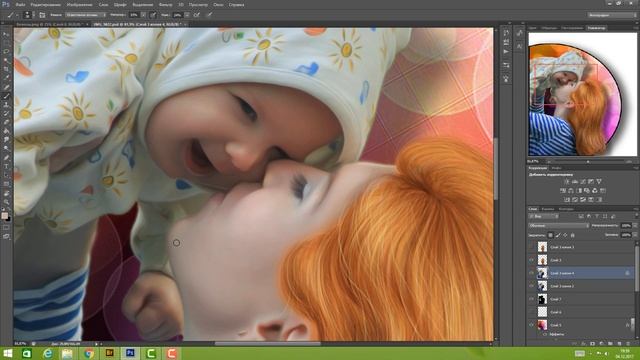Toggle visibility of Слой 7 layer
The image size is (640, 360).
pyautogui.click(x=531, y=299)
